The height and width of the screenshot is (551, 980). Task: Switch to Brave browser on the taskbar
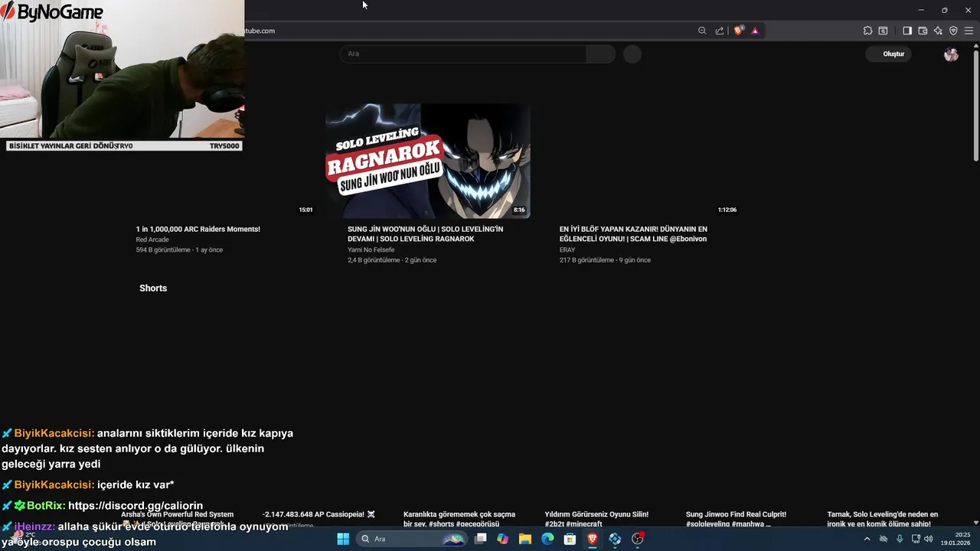click(593, 539)
